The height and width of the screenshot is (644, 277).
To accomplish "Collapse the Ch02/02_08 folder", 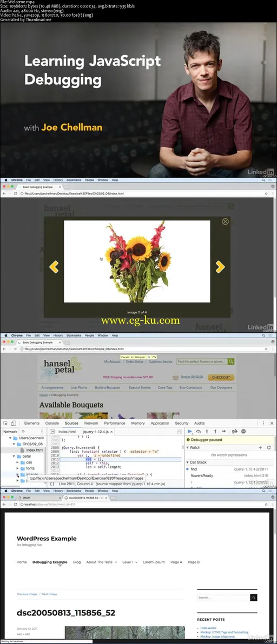I will (x=15, y=444).
